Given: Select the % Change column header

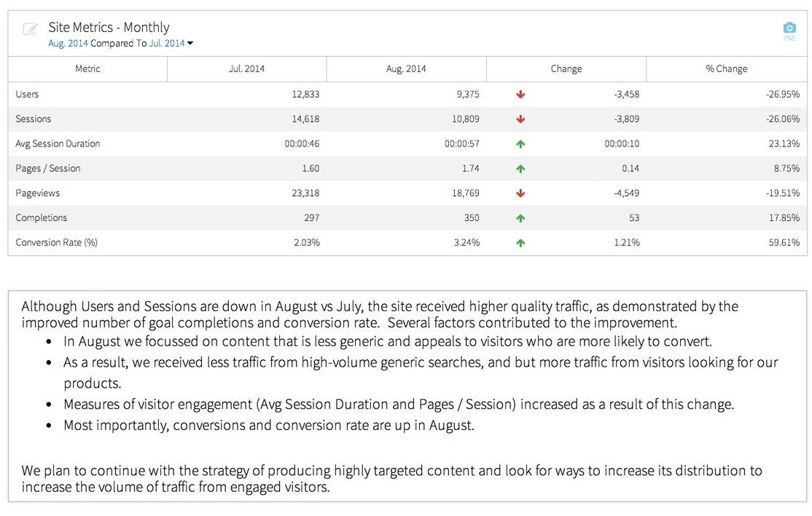Looking at the screenshot, I should 726,69.
